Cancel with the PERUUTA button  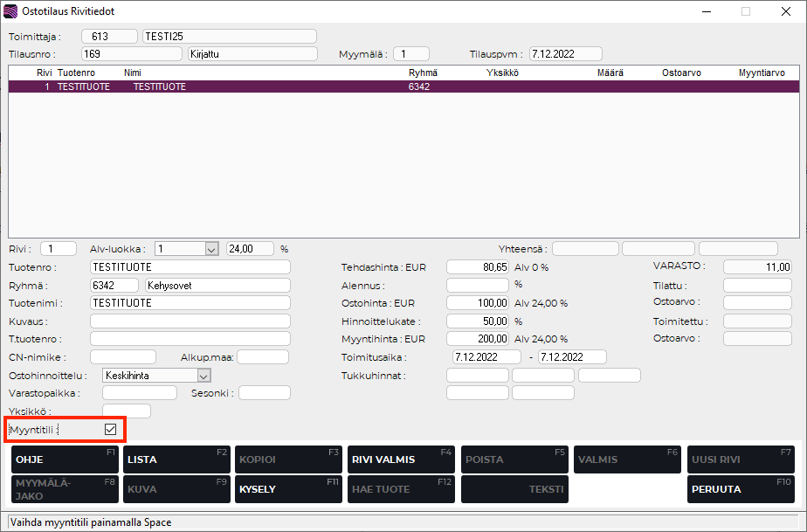[742, 489]
